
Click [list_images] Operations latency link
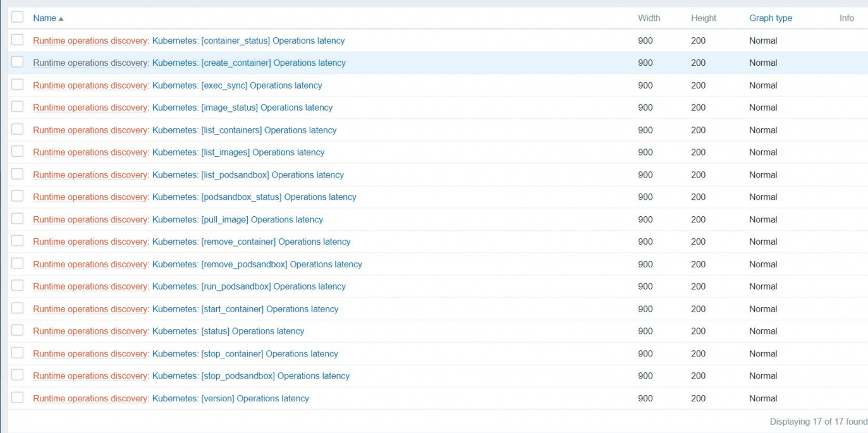[x=238, y=152]
